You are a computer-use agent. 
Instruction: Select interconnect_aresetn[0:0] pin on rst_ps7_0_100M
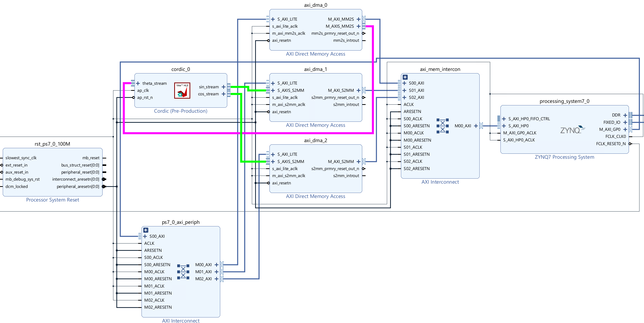point(76,179)
